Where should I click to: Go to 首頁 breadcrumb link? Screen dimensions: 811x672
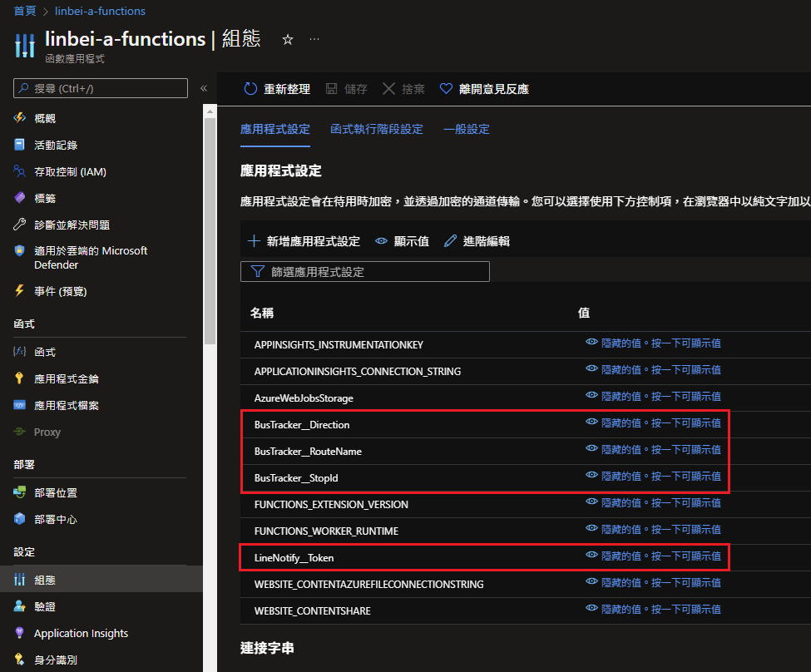[x=25, y=11]
